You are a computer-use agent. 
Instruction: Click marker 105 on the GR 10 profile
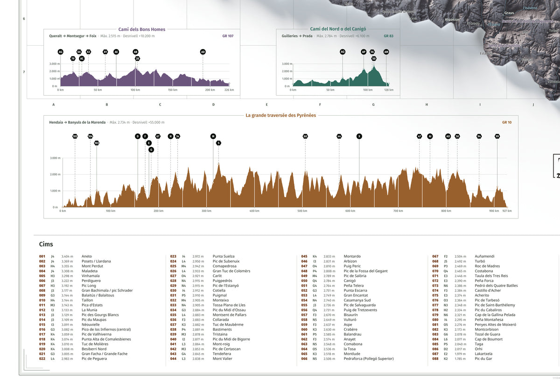75,136
